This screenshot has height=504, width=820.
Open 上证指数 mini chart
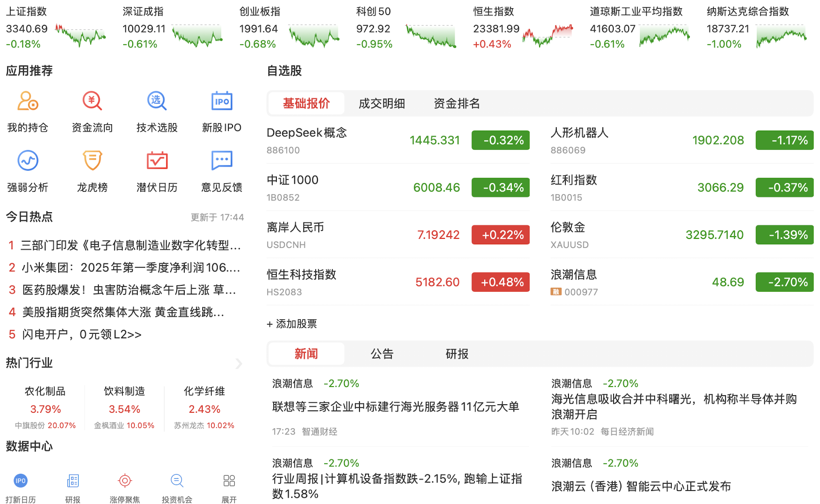[x=80, y=35]
